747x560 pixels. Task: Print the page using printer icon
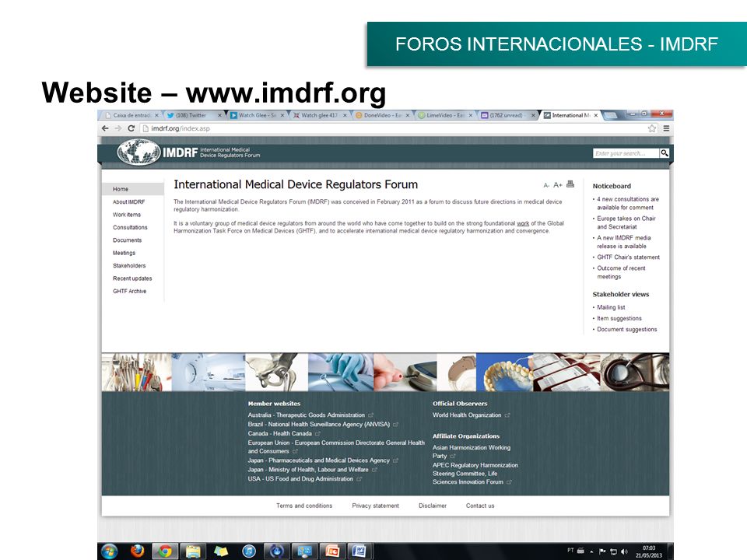pyautogui.click(x=570, y=184)
